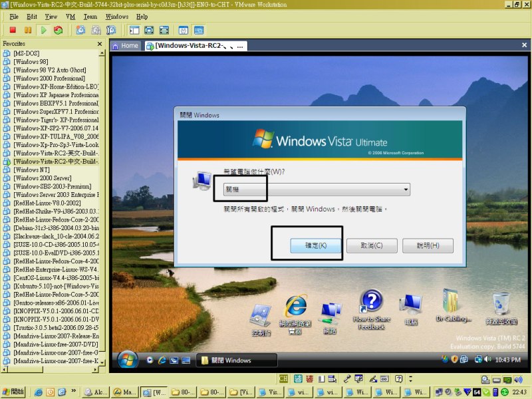Image resolution: width=532 pixels, height=399 pixels.
Task: Close the Favorites sidebar panel
Action: point(99,44)
